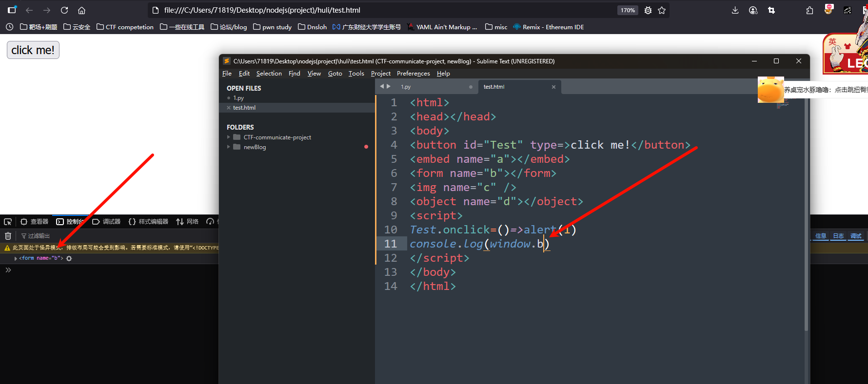Screen dimensions: 868x384
Task: Open the Edit menu in Sublime
Action: (244, 74)
